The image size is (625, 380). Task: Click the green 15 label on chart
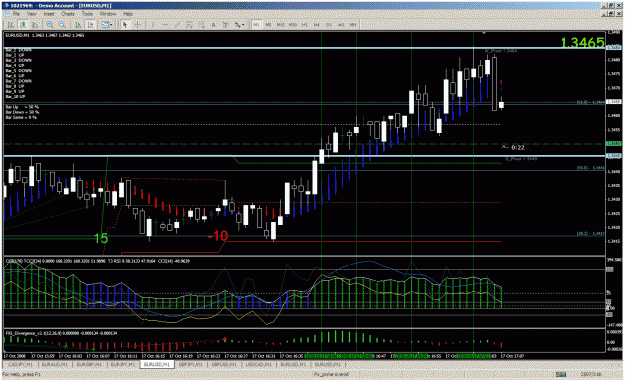tap(100, 238)
